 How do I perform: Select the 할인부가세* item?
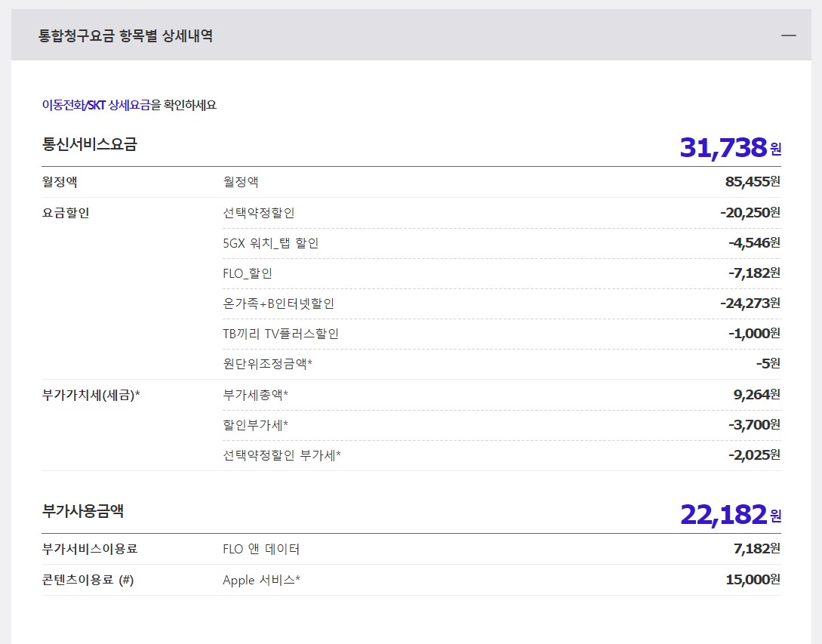(x=255, y=425)
